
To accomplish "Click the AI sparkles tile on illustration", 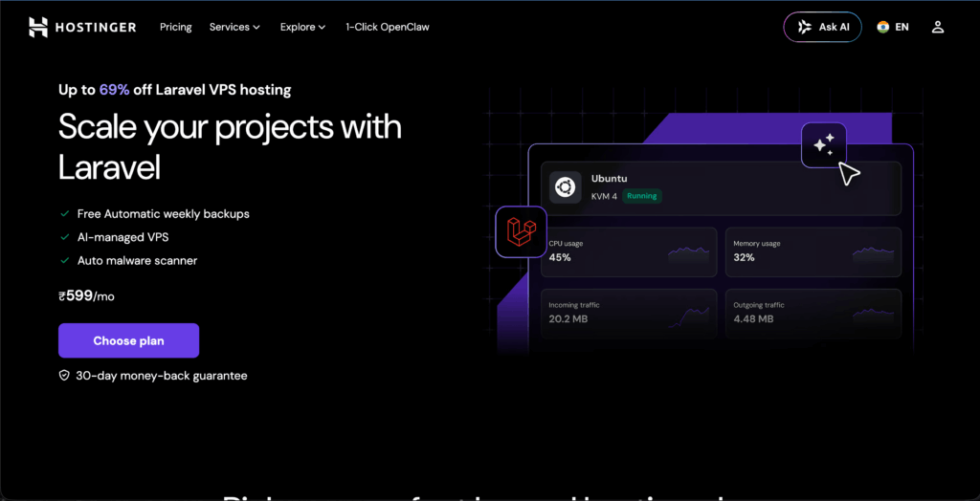I will tap(824, 145).
